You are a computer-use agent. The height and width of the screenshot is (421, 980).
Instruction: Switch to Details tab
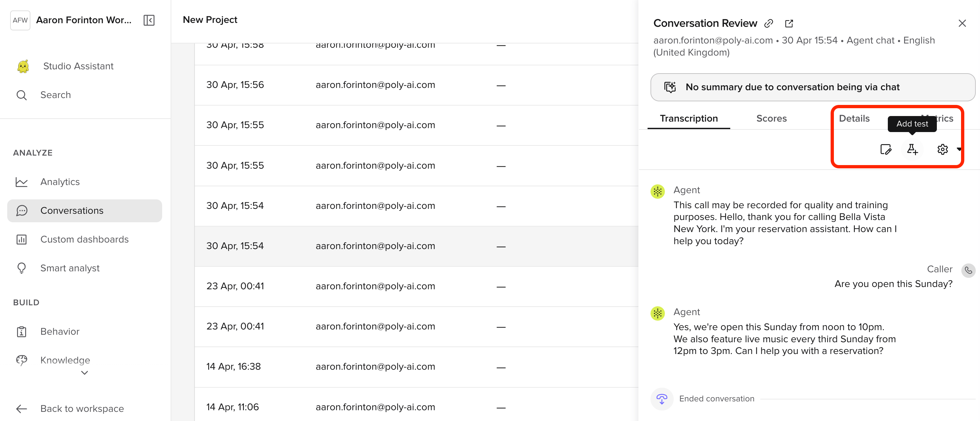[854, 119]
